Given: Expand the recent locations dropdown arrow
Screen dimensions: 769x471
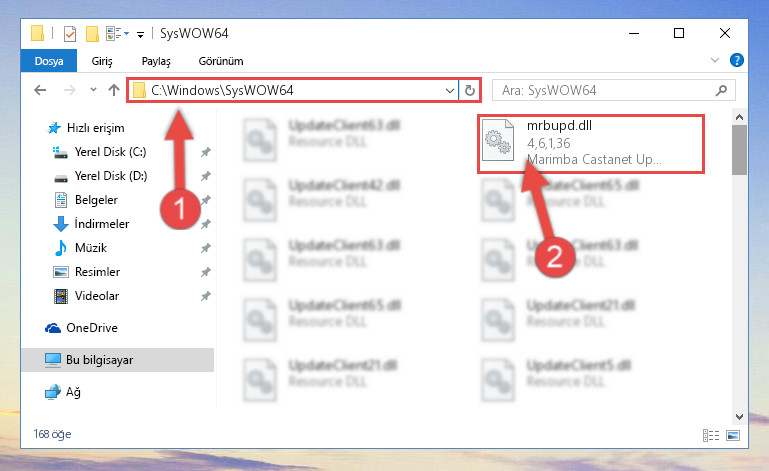Looking at the screenshot, I should click(x=93, y=90).
